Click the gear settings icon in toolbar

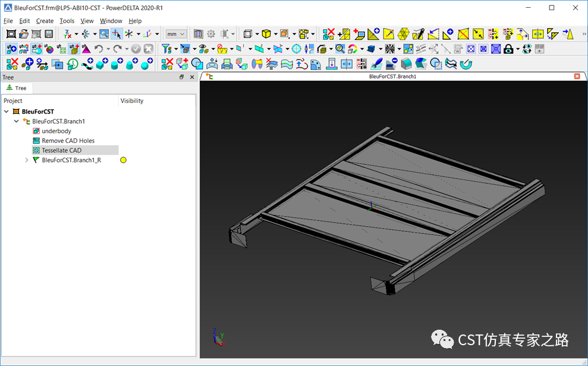point(211,34)
